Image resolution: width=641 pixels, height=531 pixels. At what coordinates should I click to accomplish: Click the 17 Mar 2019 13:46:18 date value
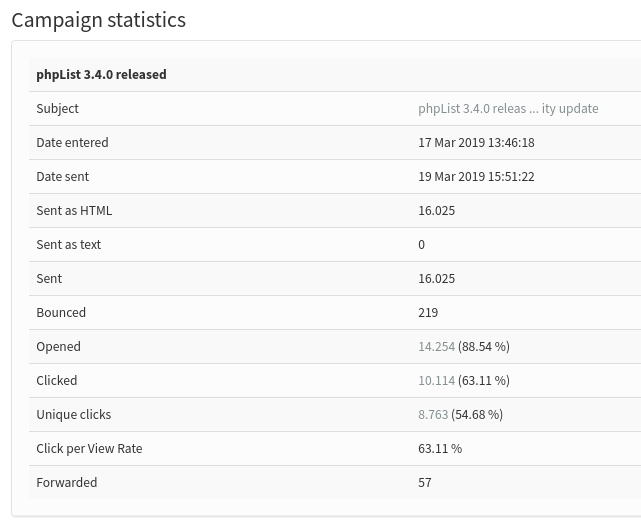[x=476, y=143]
